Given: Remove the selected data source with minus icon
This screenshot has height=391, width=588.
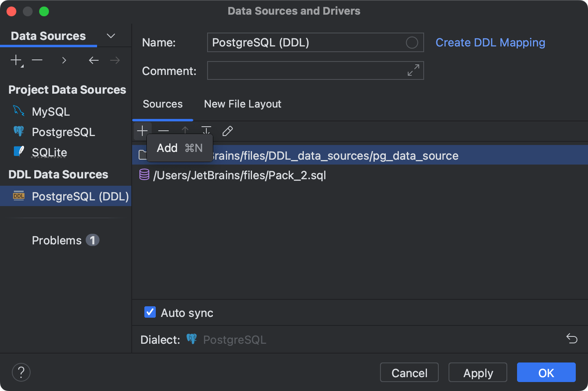Looking at the screenshot, I should [37, 60].
